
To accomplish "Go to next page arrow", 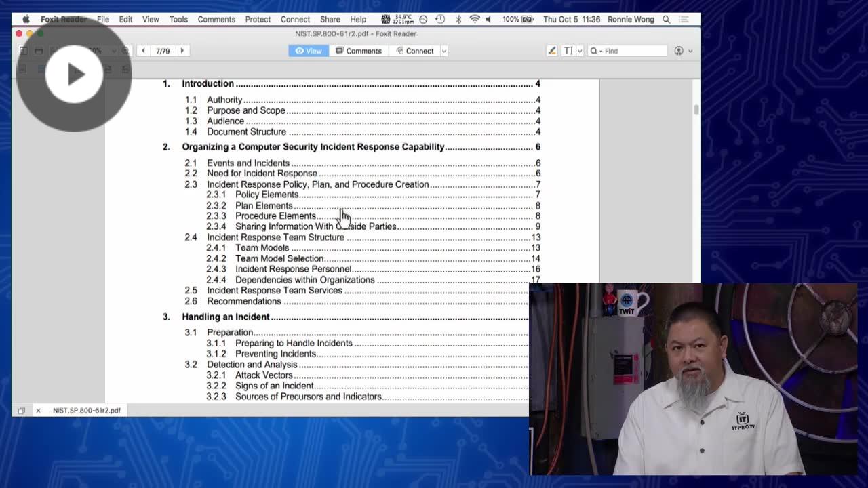I will [182, 51].
